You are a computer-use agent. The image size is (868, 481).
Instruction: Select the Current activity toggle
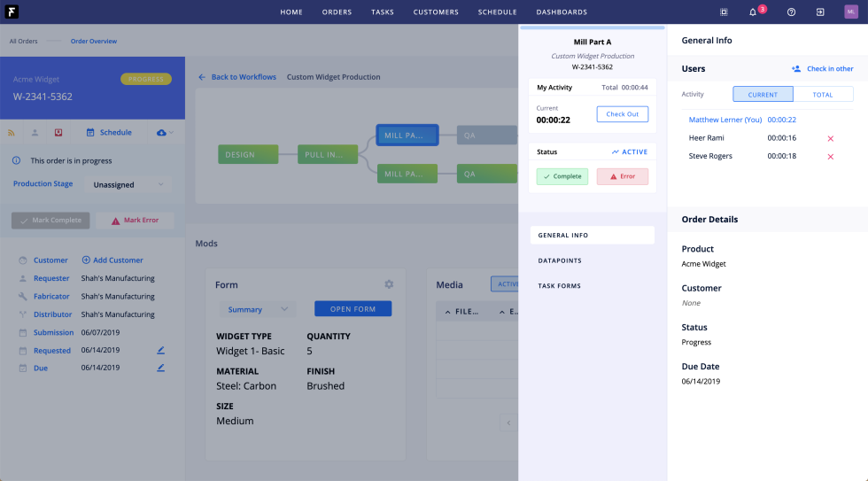pyautogui.click(x=763, y=95)
